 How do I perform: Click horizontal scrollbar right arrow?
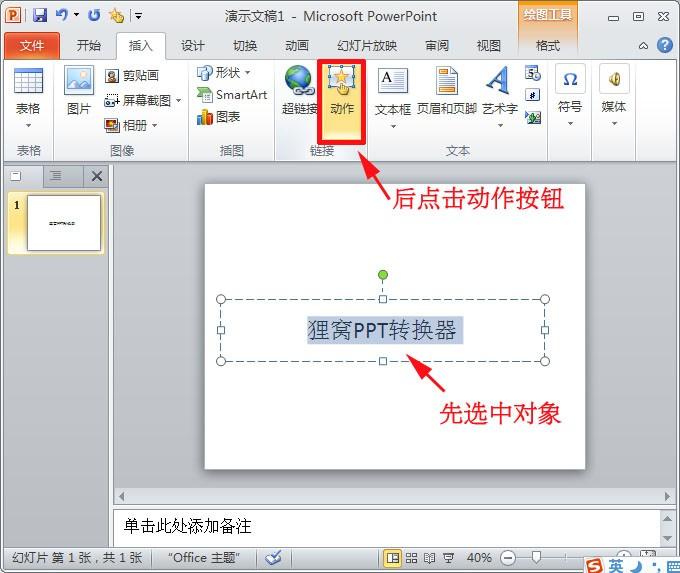click(668, 496)
